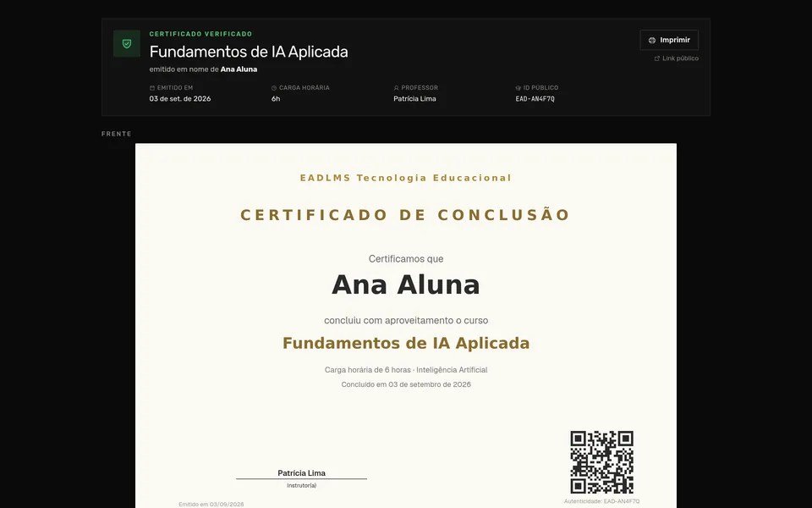812x508 pixels.
Task: Click the public ID 'EAD-AN4F7Q' in the header
Action: (x=535, y=98)
